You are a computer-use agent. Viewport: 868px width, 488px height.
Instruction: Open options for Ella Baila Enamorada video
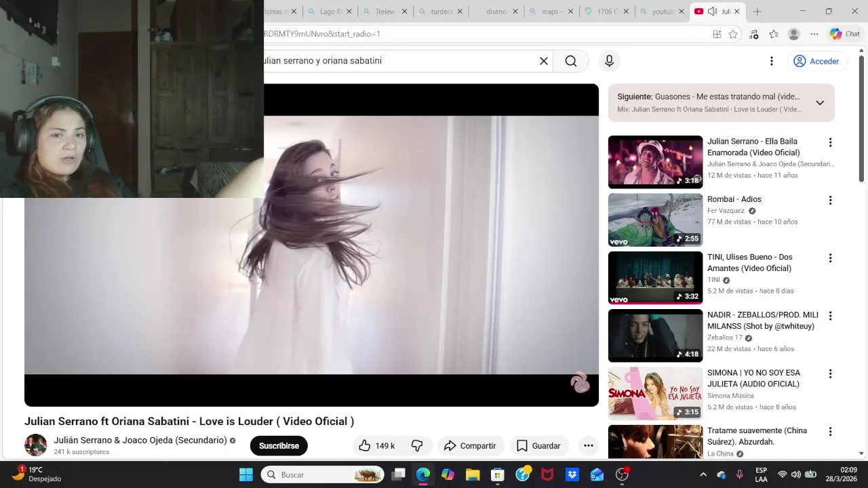(x=830, y=142)
